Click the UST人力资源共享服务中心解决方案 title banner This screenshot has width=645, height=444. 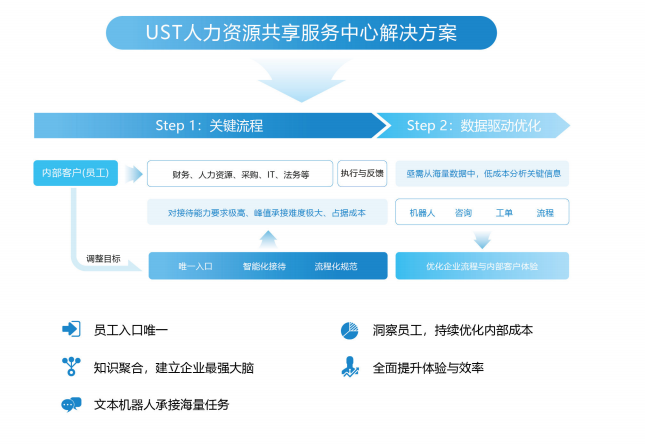pos(301,33)
